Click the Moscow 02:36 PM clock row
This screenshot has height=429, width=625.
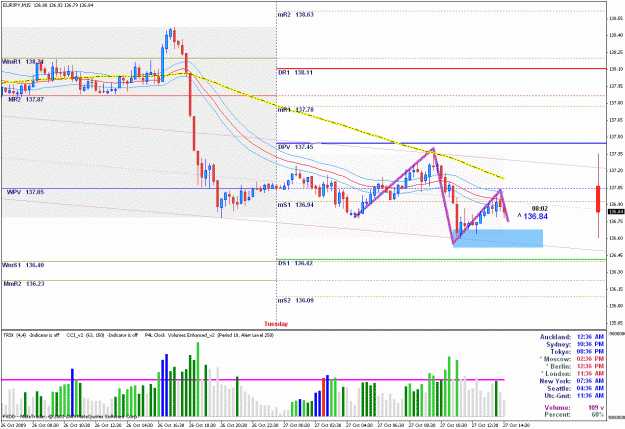[572, 359]
